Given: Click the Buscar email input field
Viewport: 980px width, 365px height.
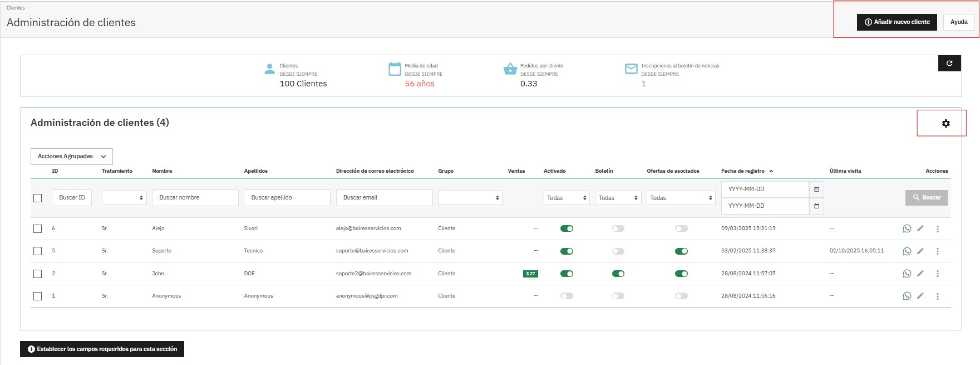Looking at the screenshot, I should pos(384,198).
